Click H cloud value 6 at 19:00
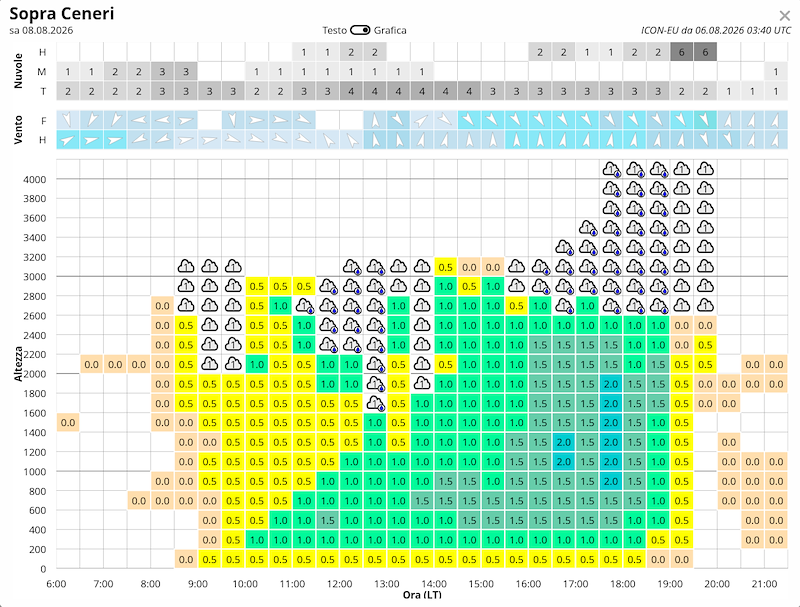 click(682, 52)
